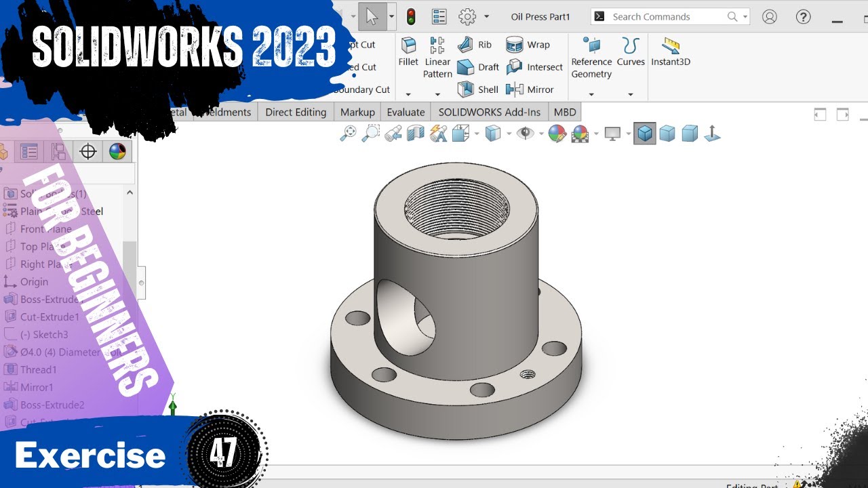
Task: Toggle the Section View icon
Action: [416, 134]
